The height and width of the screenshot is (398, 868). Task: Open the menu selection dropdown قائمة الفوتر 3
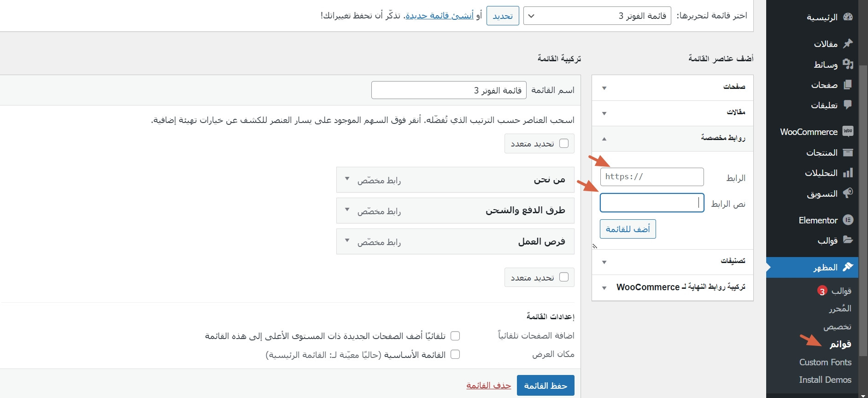(x=597, y=16)
